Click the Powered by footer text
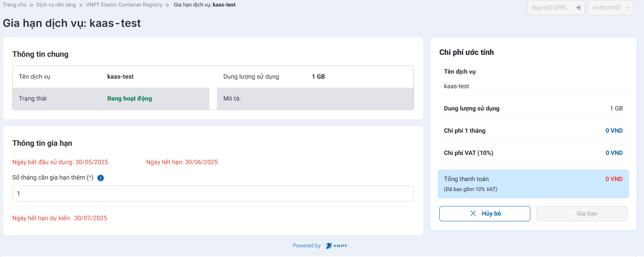Image resolution: width=644 pixels, height=257 pixels. pos(306,246)
